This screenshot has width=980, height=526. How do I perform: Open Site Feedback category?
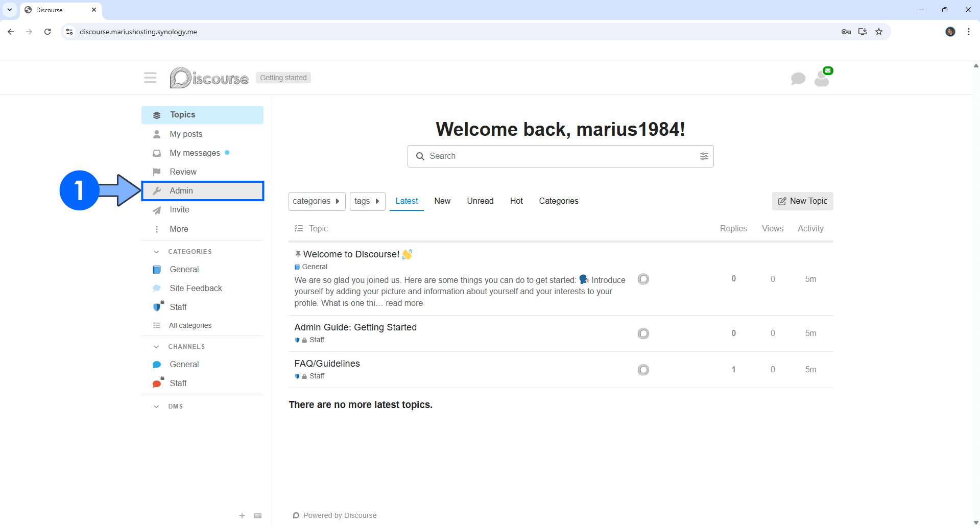pos(202,288)
